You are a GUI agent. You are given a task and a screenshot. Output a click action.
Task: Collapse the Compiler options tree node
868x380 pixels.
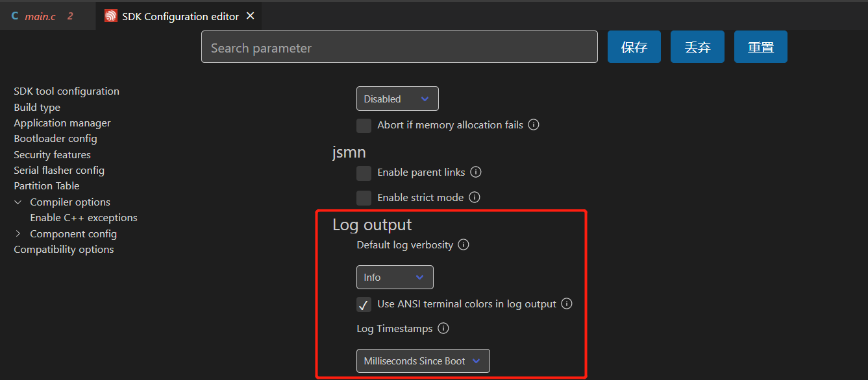[18, 202]
